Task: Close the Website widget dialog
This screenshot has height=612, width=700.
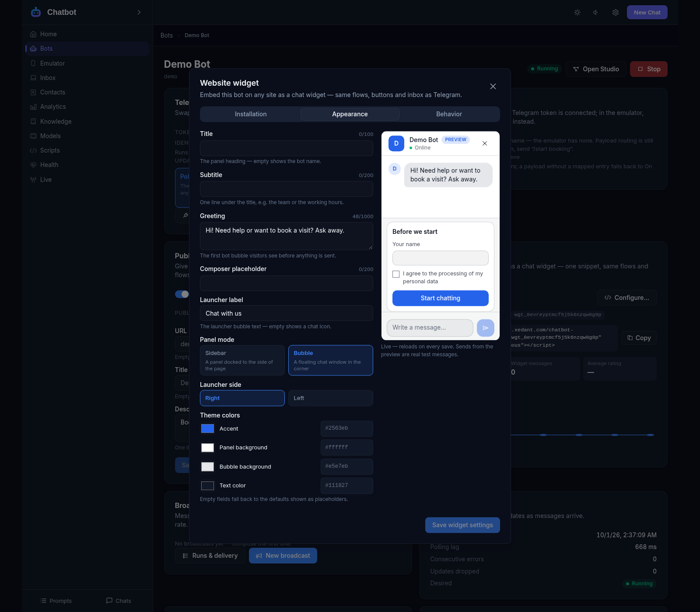Action: tap(493, 87)
